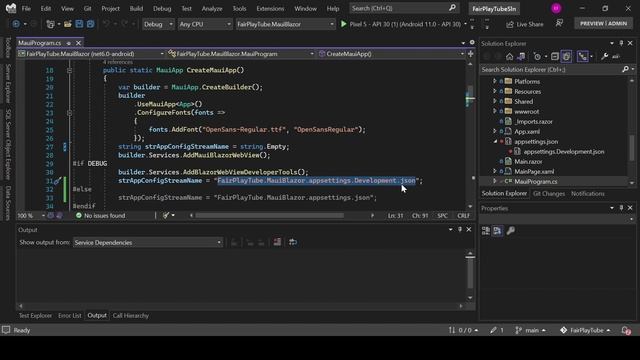Screen dimensions: 640x360
Task: Click the Undo arrow in toolbar
Action: [x=106, y=24]
